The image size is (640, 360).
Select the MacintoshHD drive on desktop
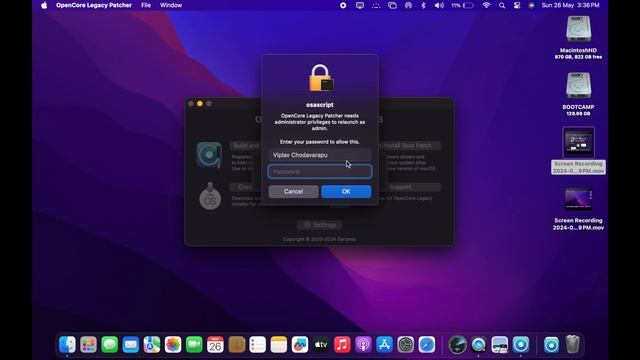tap(578, 38)
